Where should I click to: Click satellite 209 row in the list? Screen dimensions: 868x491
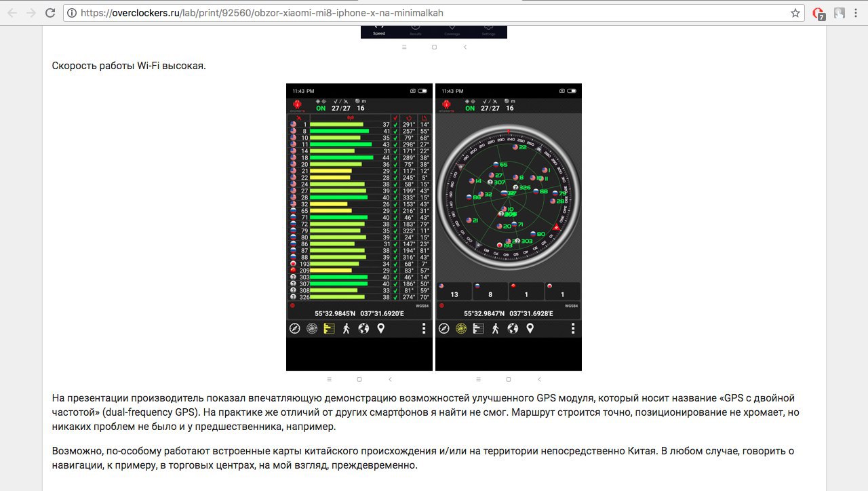(x=359, y=271)
